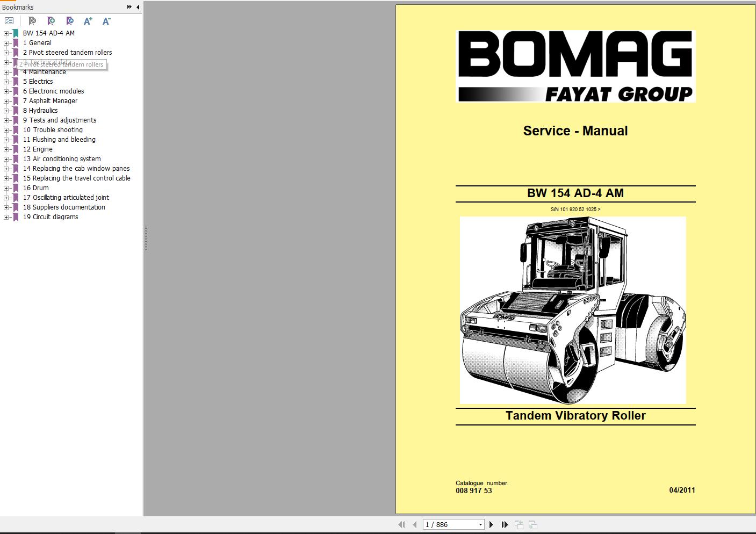Expand the 5 Electrics bookmark
This screenshot has width=756, height=534.
coord(6,82)
